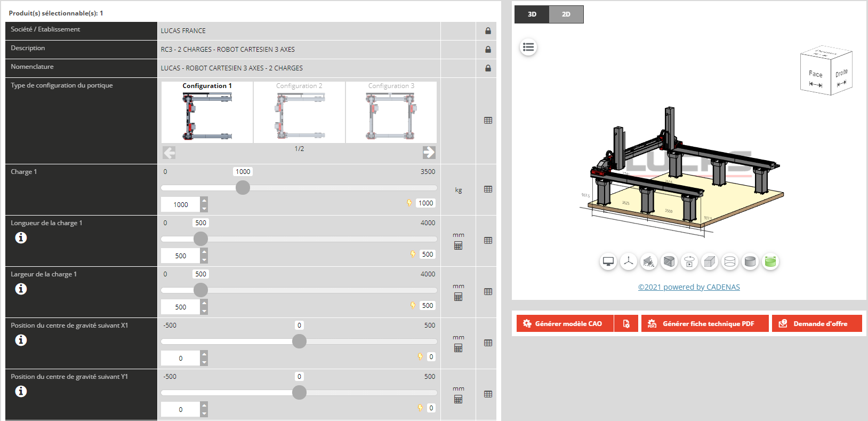Viewport: 868px width, 421px height.
Task: Click the lock icon for Société / Etablissement
Action: [x=488, y=31]
